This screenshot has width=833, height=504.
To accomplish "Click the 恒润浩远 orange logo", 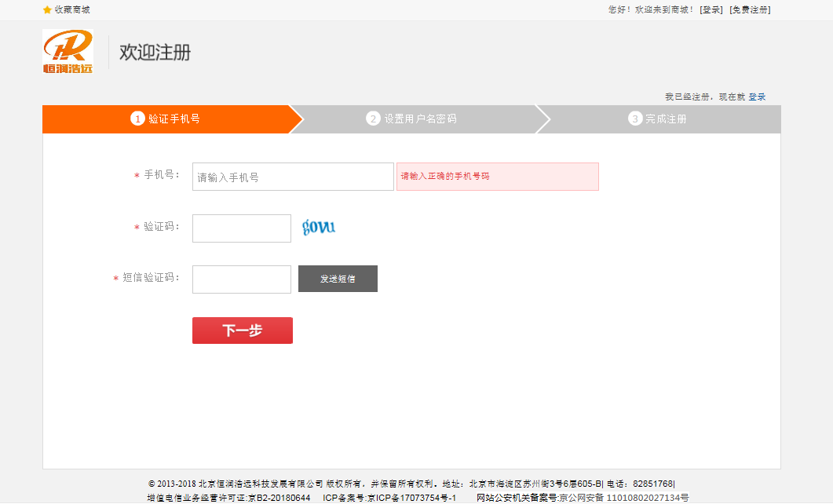I will pyautogui.click(x=68, y=52).
